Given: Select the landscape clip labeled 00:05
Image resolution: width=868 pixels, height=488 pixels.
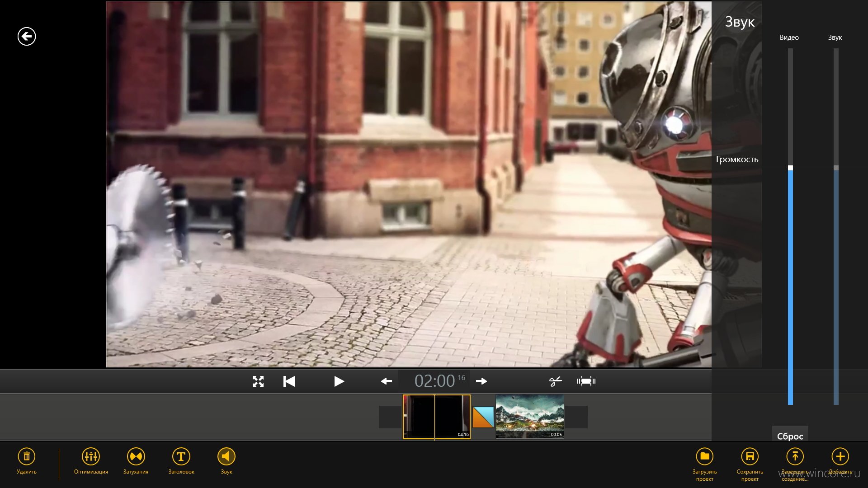Looking at the screenshot, I should (x=530, y=417).
